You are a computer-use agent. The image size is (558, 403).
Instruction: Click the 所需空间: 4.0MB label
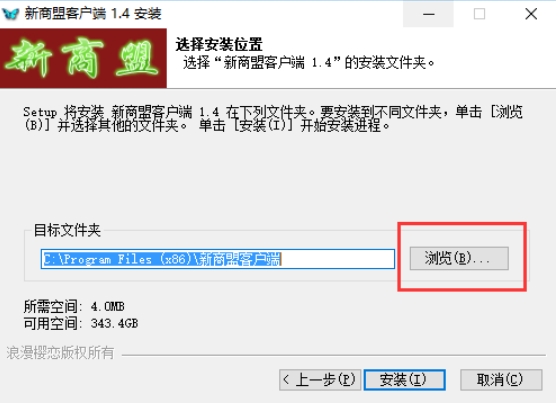(x=74, y=307)
